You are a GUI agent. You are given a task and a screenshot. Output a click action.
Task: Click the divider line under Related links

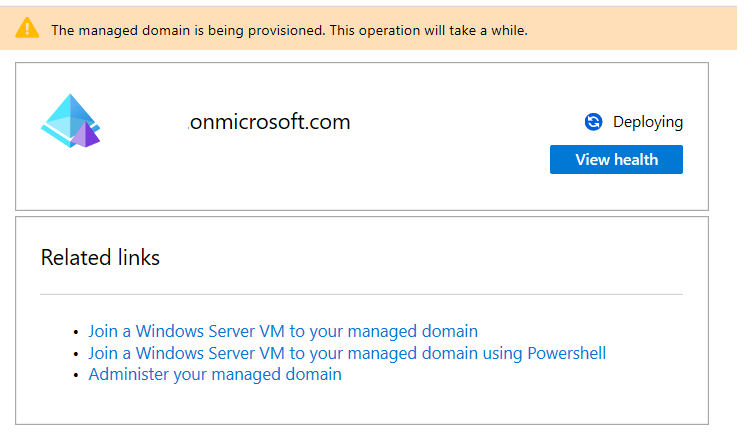[x=361, y=295]
